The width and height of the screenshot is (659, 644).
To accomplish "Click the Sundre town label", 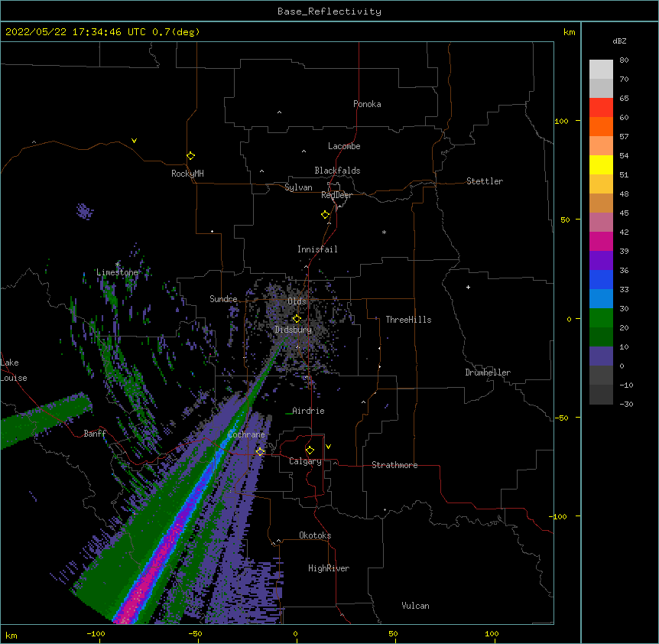I will (x=223, y=299).
